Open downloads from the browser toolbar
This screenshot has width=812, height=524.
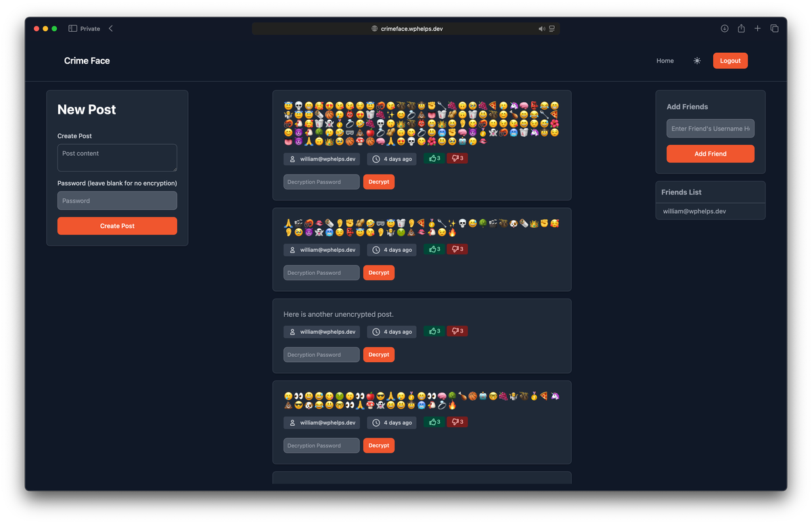(724, 28)
